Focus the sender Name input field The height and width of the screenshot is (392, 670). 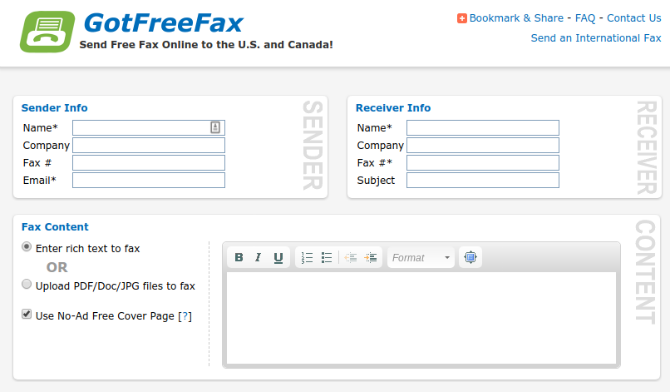148,128
